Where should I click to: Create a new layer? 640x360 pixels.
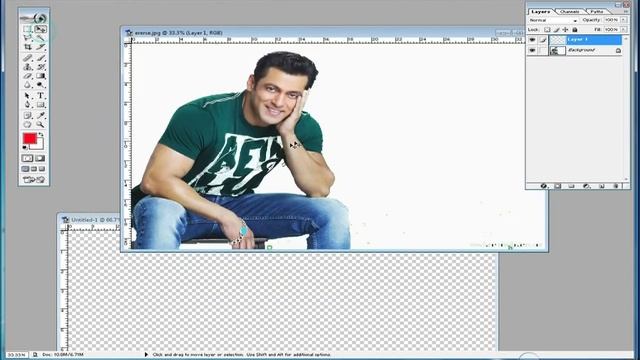click(602, 186)
